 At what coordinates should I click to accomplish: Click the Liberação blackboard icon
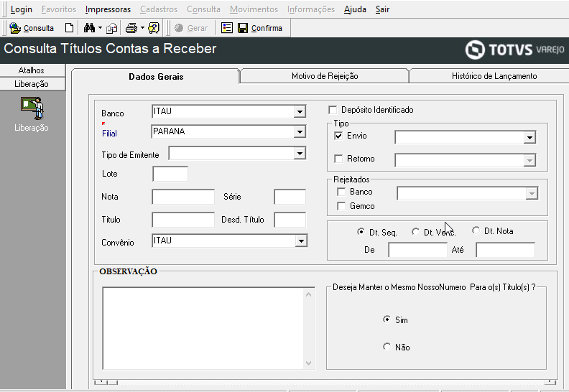[32, 108]
